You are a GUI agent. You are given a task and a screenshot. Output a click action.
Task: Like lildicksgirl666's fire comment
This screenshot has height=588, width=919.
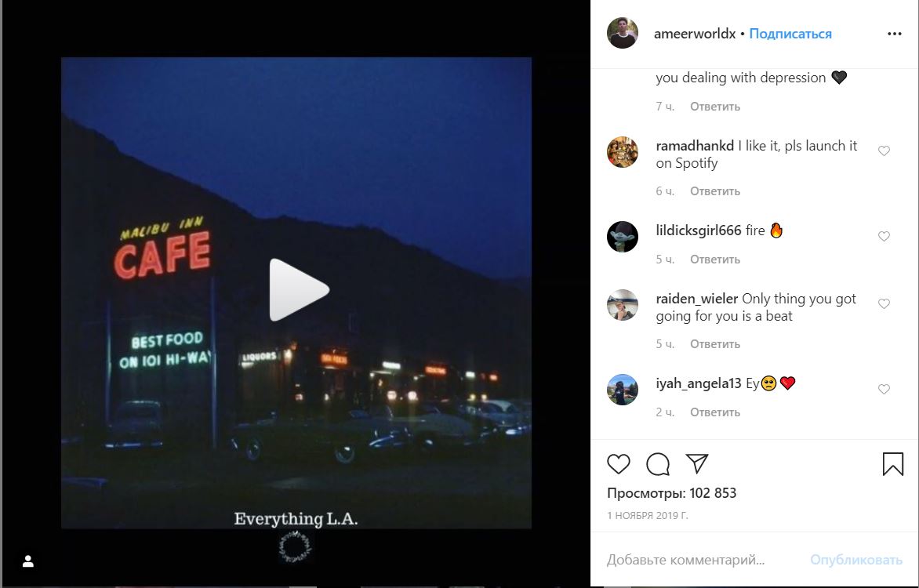coord(884,236)
